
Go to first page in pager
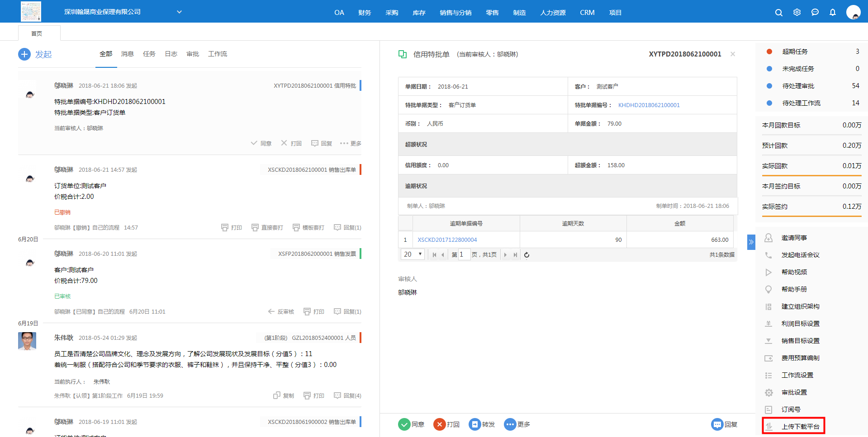[434, 255]
